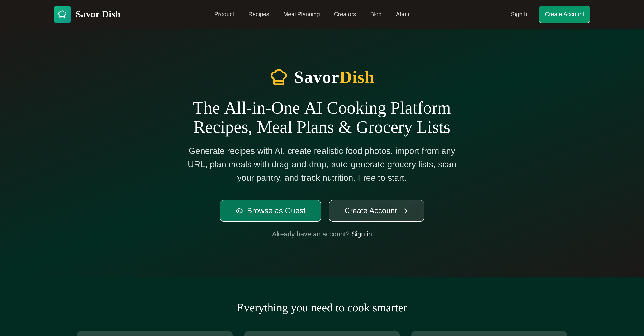This screenshot has height=336, width=644.
Task: Click the Savor Dish header brand text
Action: pos(98,14)
